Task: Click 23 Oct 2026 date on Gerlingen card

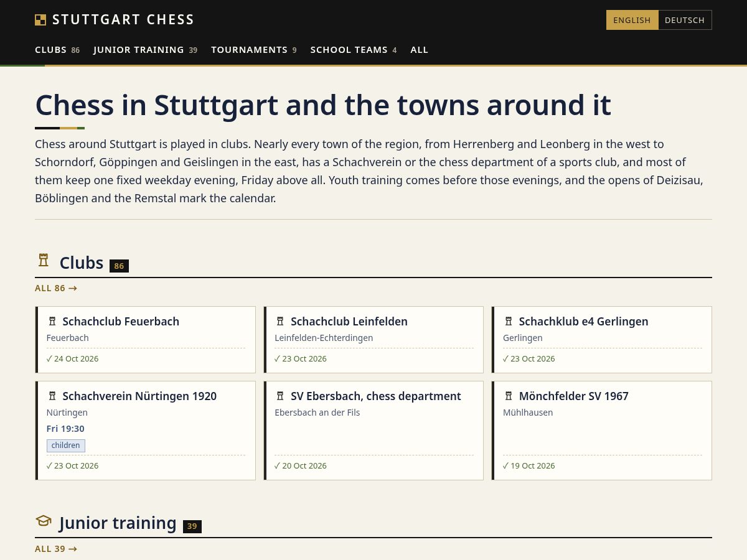Action: pos(529,358)
